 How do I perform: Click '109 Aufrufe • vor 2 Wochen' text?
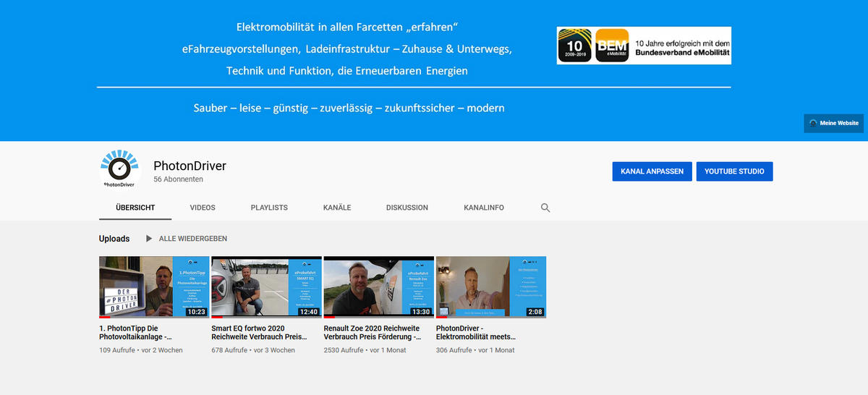141,350
